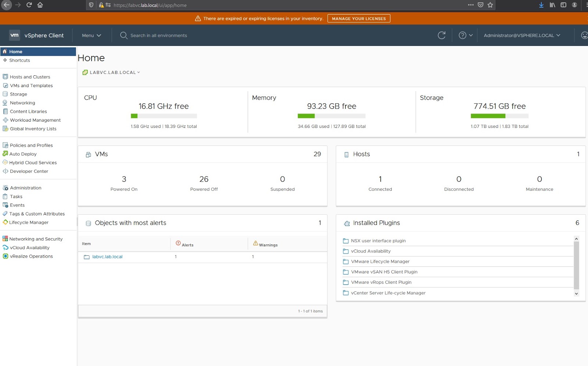
Task: Click the Networking sidebar icon
Action: [5, 103]
